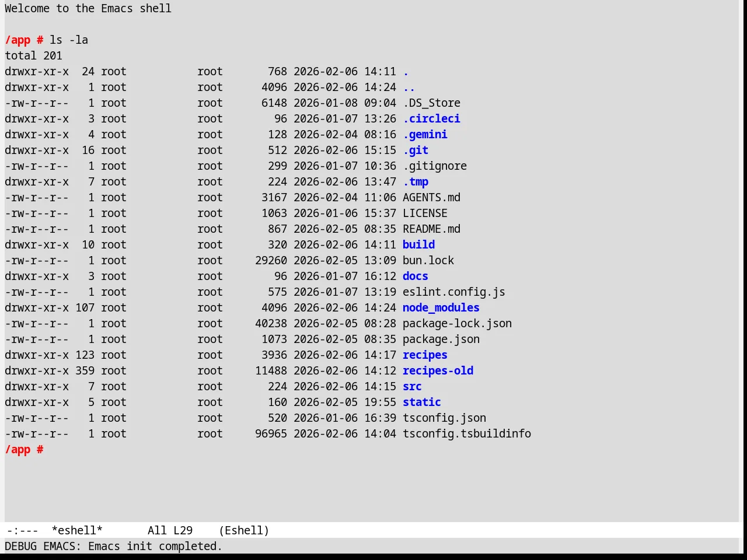This screenshot has height=560, width=747.
Task: Open the recipes directory entry
Action: click(x=425, y=355)
